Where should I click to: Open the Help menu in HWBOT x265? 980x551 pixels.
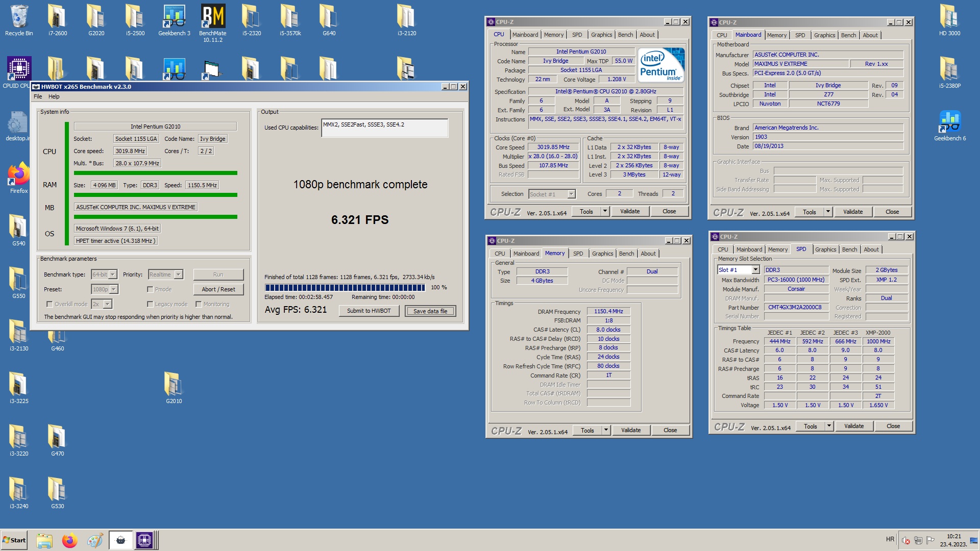54,96
